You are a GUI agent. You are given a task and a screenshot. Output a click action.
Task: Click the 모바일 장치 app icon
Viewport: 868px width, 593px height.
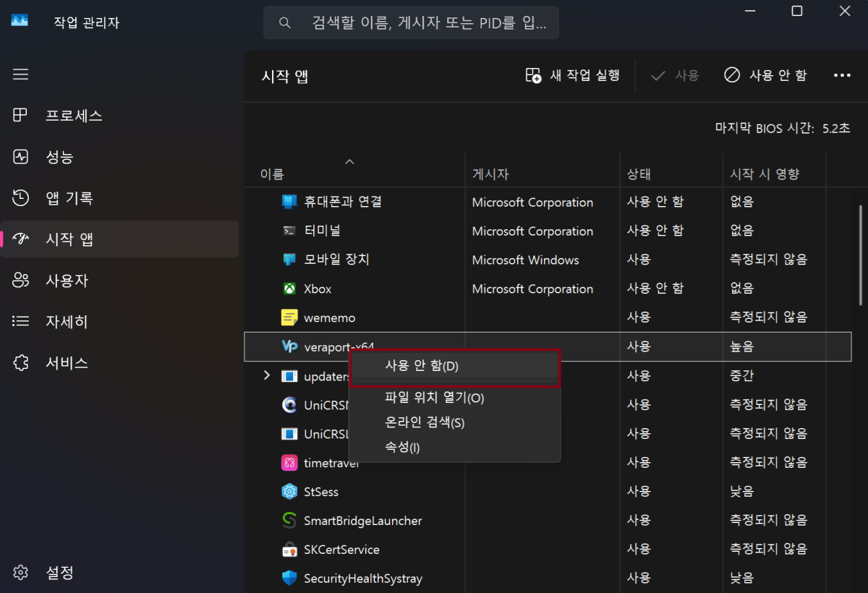289,260
